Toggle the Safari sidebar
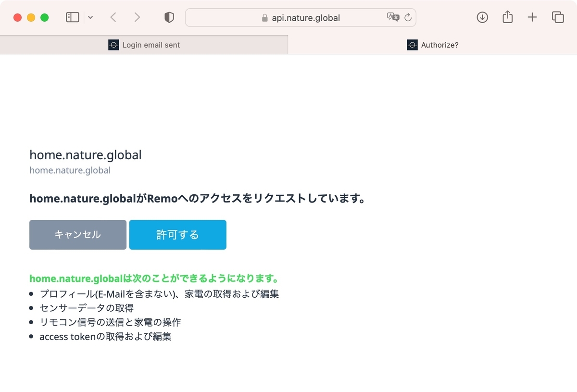The image size is (577, 392). point(72,18)
